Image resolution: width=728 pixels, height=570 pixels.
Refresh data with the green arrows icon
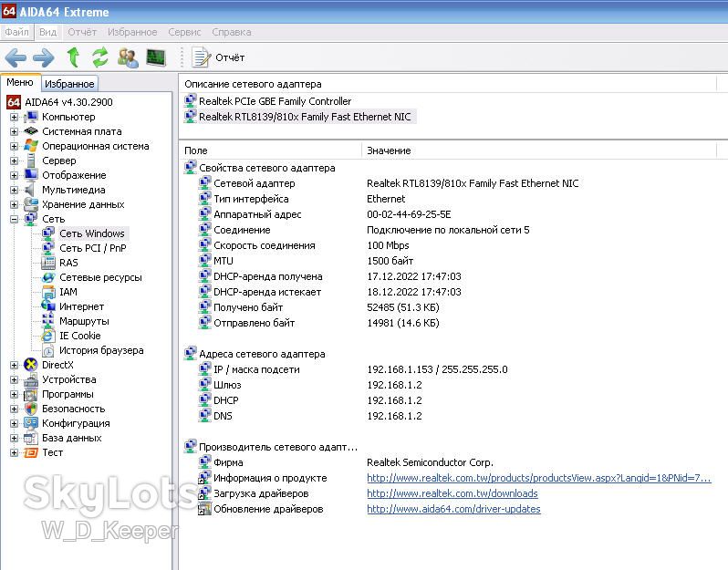pos(99,57)
